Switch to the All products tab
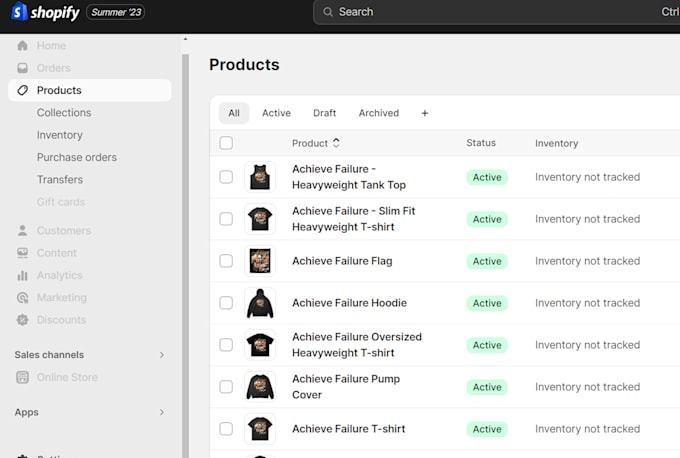Screen dimensions: 680x458 pos(234,113)
